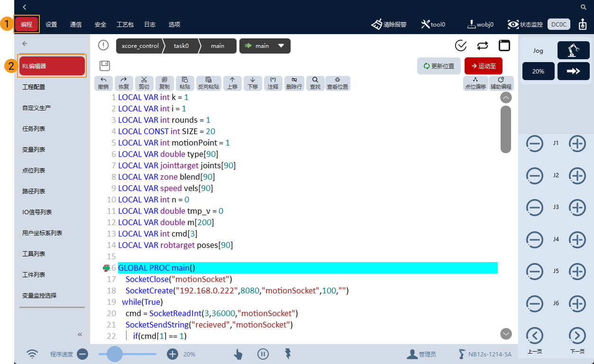Click the Delete line (删除行) button
Screen dimensions: 594x364
click(x=294, y=83)
